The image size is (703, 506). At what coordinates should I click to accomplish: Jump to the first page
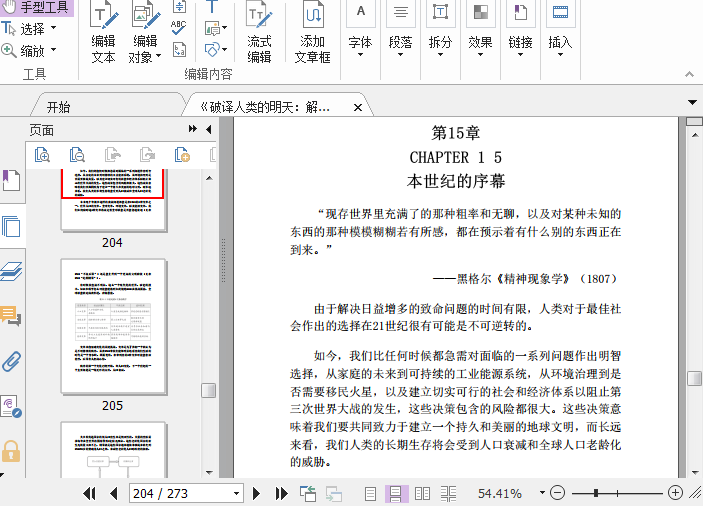89,493
